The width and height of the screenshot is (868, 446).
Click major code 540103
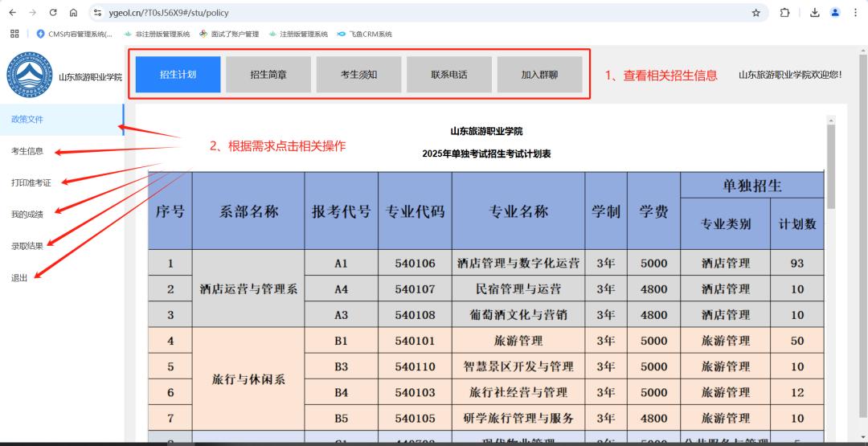click(416, 392)
